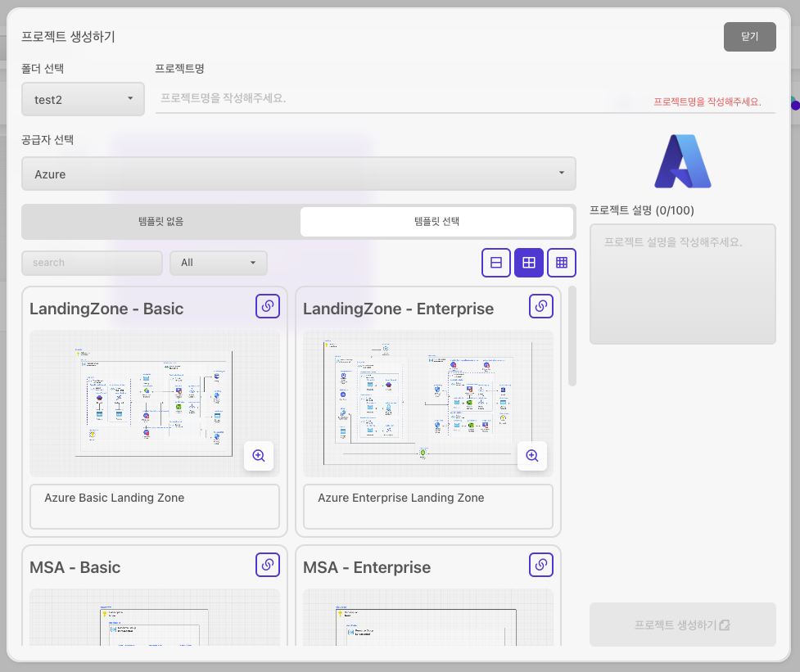Click the '닫기' close button
800x672 pixels.
[x=749, y=37]
